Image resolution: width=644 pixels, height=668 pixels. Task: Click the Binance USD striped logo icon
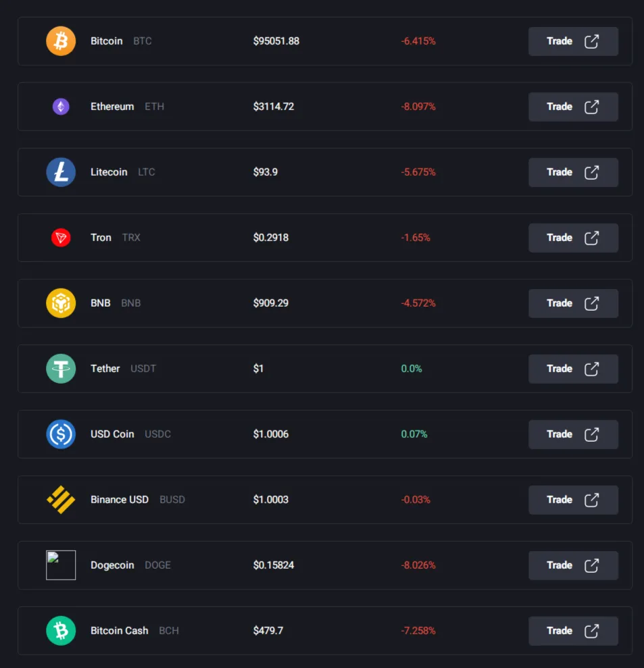coord(61,500)
